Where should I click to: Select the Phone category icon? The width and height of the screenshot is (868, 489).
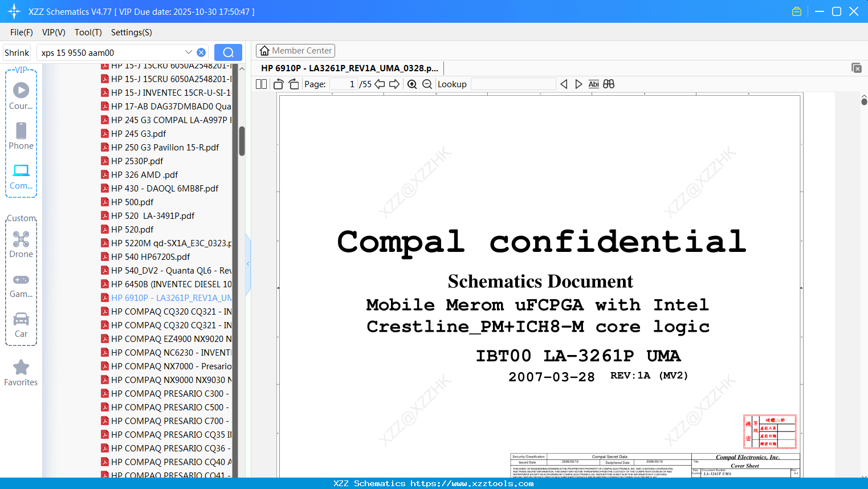coord(21,131)
